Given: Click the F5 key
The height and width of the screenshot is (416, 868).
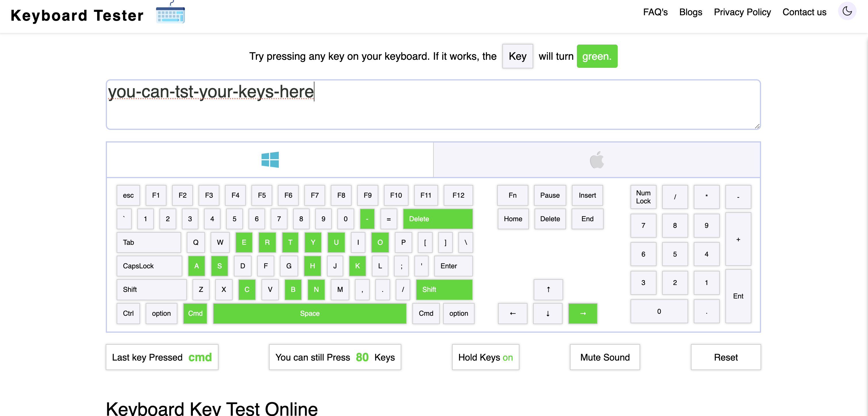Looking at the screenshot, I should [x=262, y=195].
